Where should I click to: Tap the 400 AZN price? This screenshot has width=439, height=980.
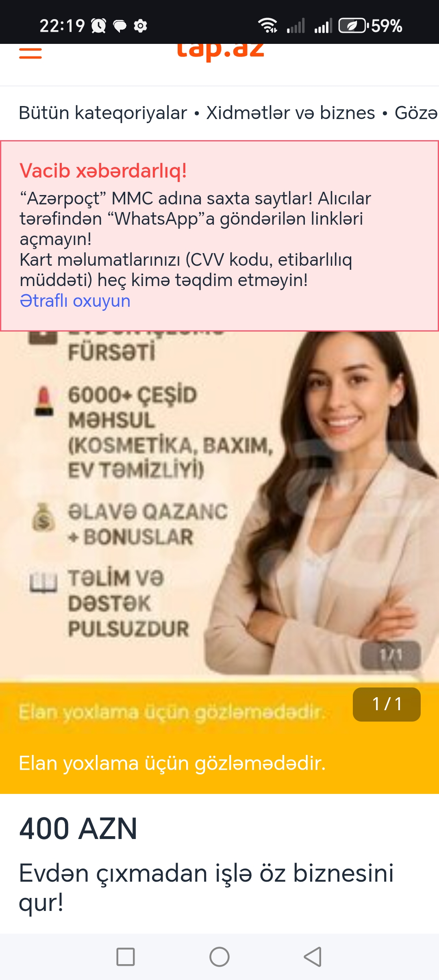[78, 829]
